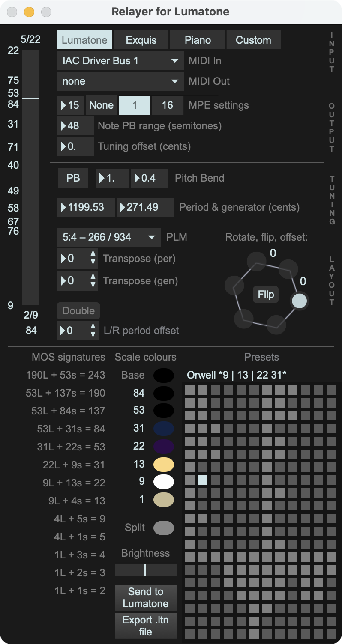
Task: Click the Brightness slider
Action: click(146, 570)
